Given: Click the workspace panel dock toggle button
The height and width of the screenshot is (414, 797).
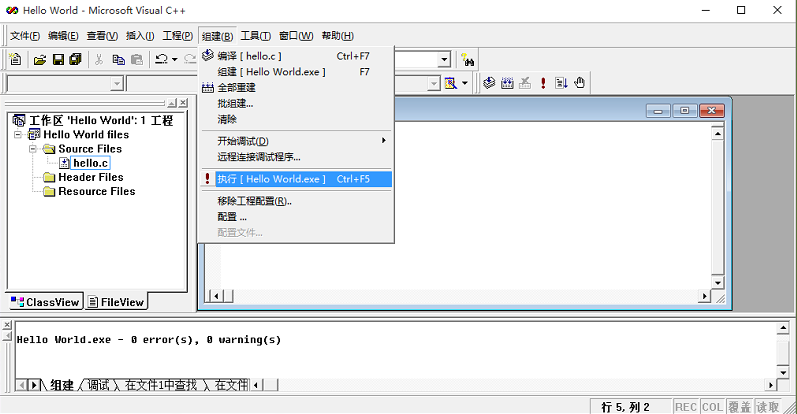Looking at the screenshot, I should (172, 103).
